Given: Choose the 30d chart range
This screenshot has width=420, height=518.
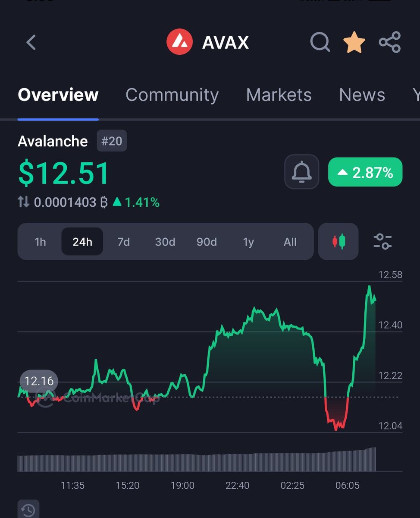Looking at the screenshot, I should [165, 242].
